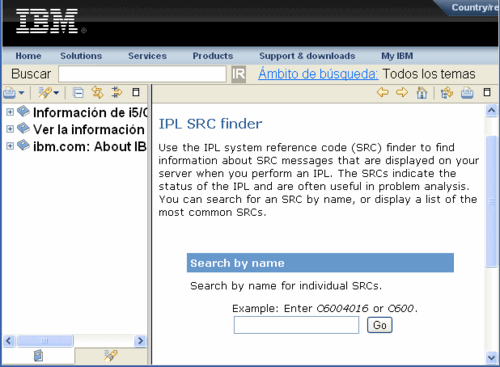500x367 pixels.
Task: Open the Ámbito de búsqueda link
Action: coord(318,74)
